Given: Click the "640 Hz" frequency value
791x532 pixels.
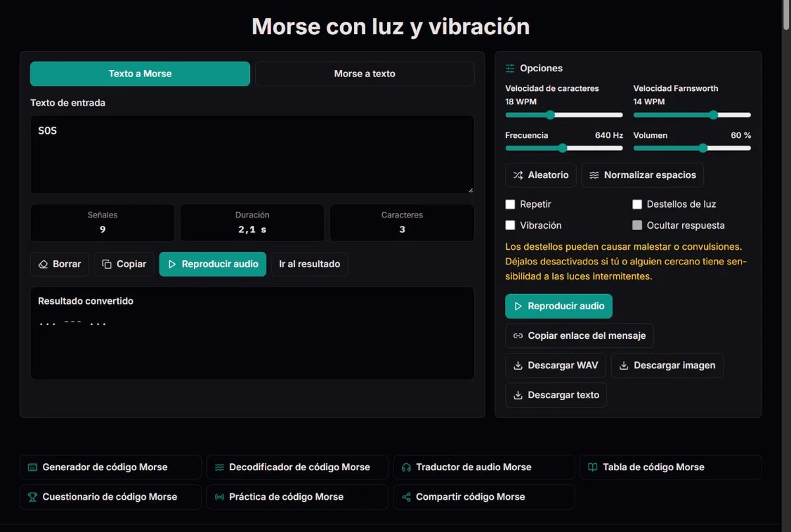Looking at the screenshot, I should (x=609, y=135).
